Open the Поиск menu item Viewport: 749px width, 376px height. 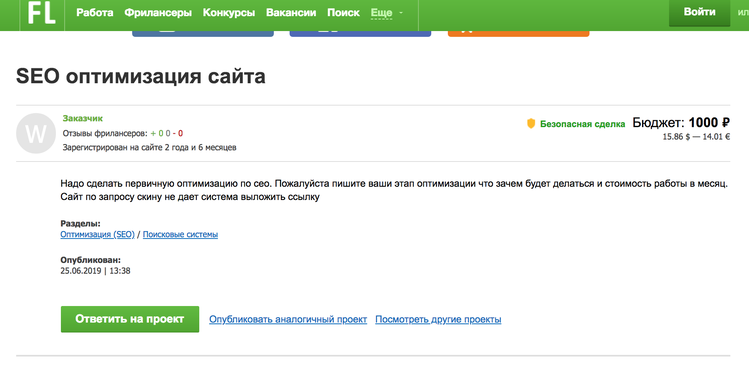click(x=343, y=13)
